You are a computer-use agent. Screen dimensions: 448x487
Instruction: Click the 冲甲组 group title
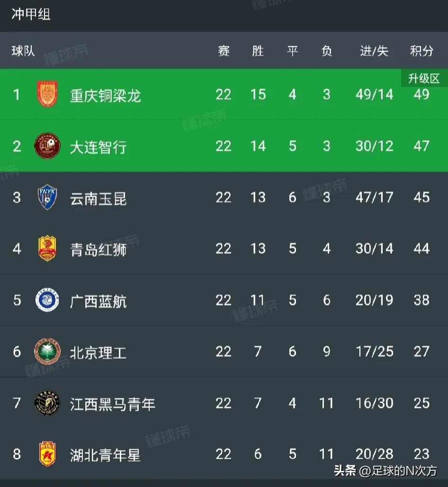(31, 14)
